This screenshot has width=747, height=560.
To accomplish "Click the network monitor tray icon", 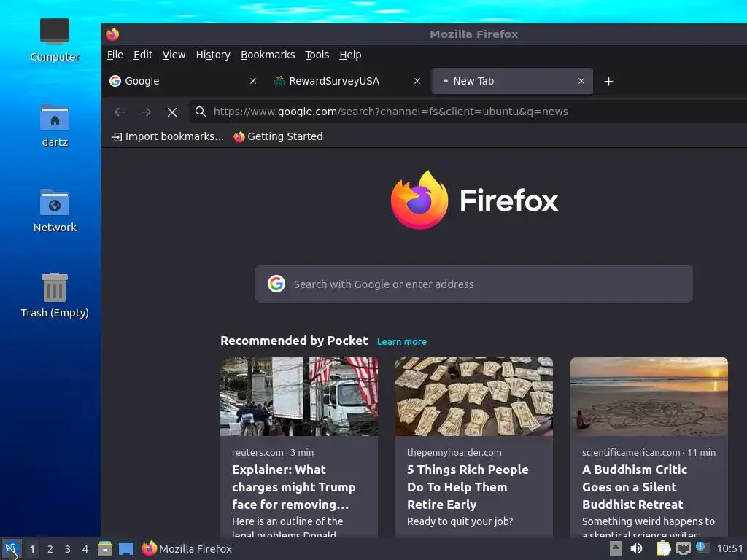I will [683, 549].
